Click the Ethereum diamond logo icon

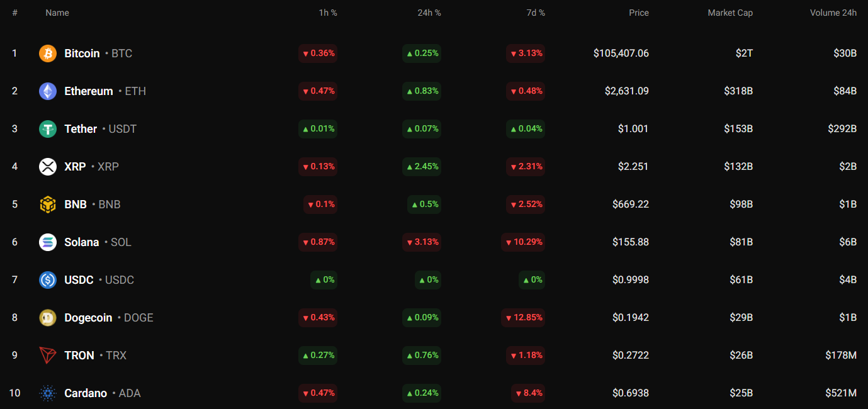(48, 91)
